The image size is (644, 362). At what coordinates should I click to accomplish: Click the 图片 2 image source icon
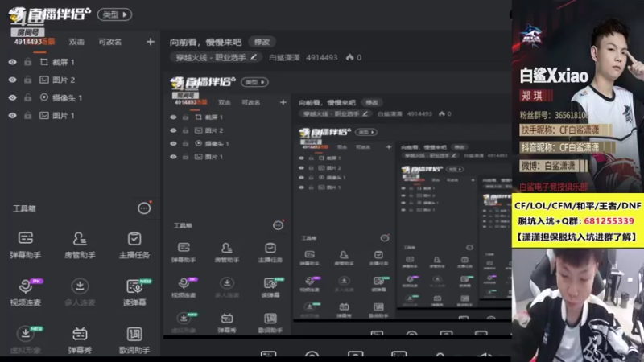coord(44,80)
